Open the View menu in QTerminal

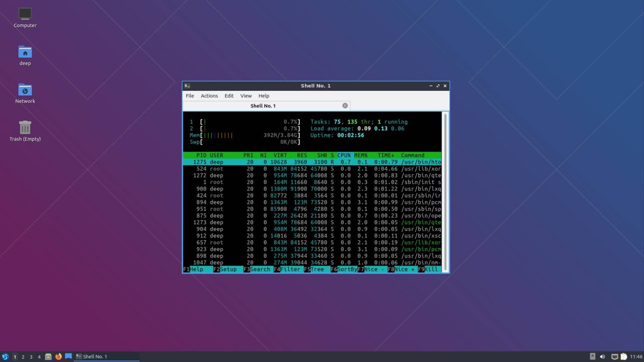tap(246, 96)
